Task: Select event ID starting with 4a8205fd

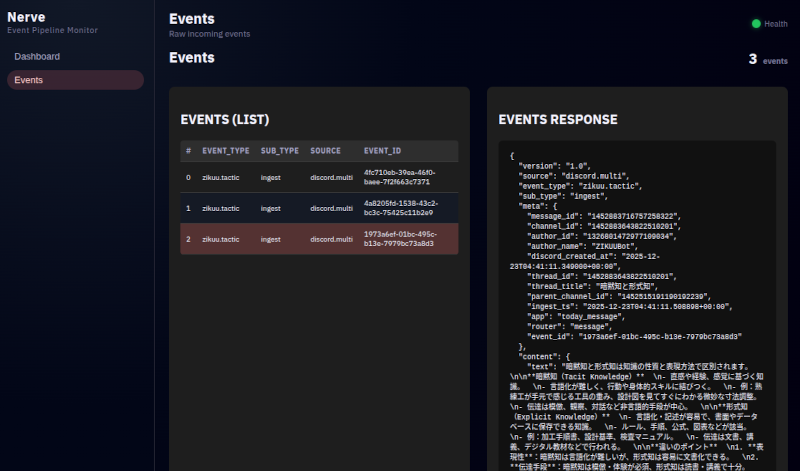Action: pyautogui.click(x=399, y=208)
